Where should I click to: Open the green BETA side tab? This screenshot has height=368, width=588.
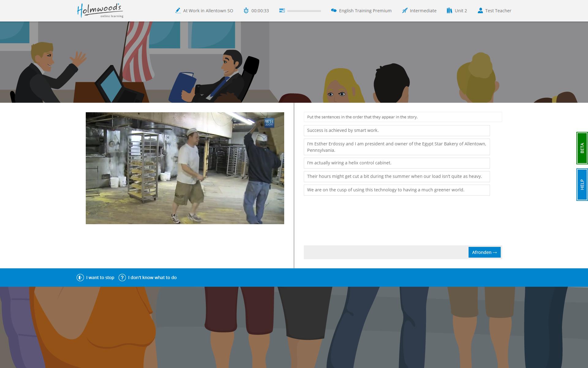[x=582, y=148]
